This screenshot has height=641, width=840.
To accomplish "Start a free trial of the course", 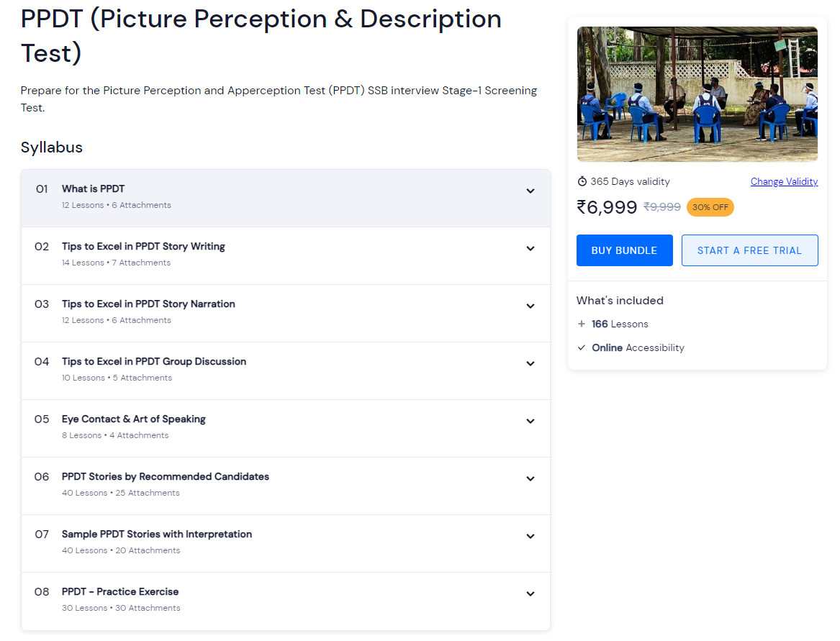I will [749, 250].
